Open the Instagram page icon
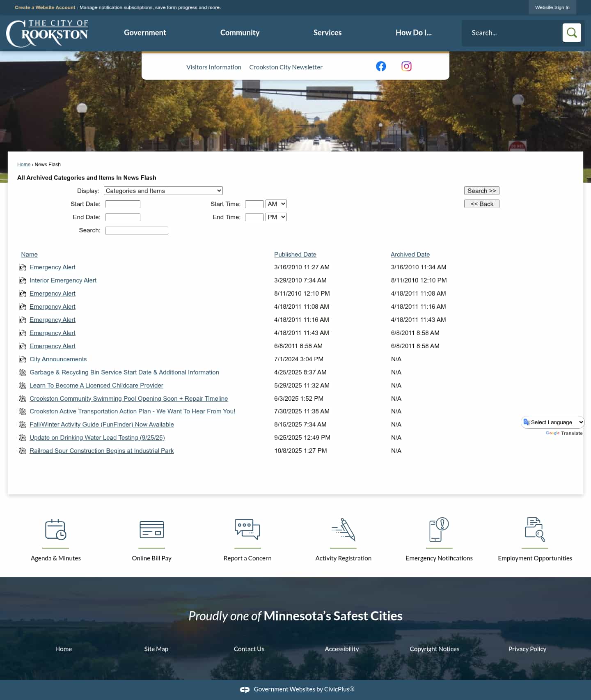 406,67
